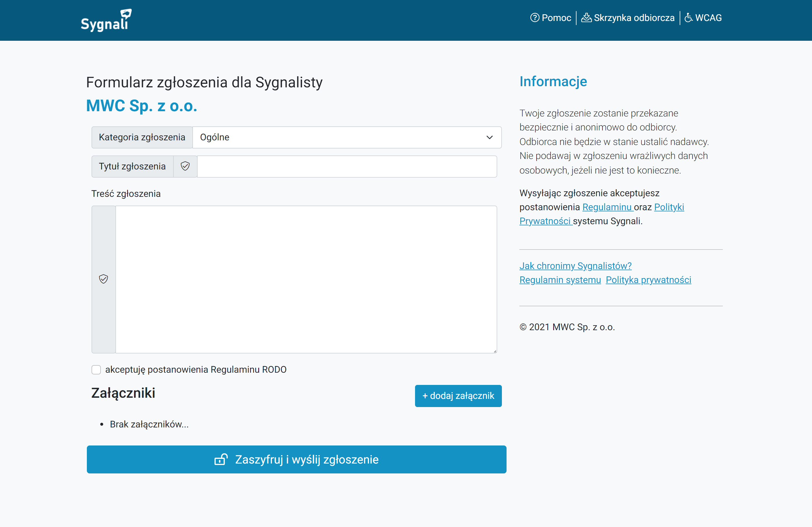Screen dimensions: 812x527
Task: Click the padlock icon on the submit button
Action: click(221, 459)
